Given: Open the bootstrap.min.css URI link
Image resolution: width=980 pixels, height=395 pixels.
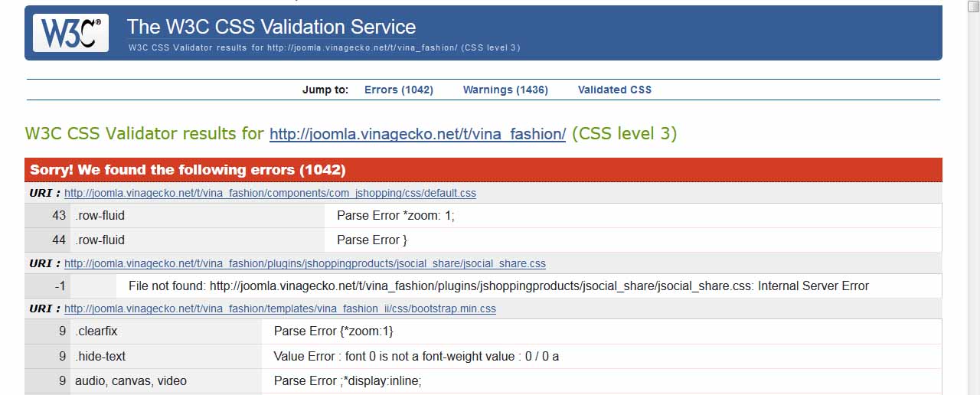Looking at the screenshot, I should [x=279, y=309].
